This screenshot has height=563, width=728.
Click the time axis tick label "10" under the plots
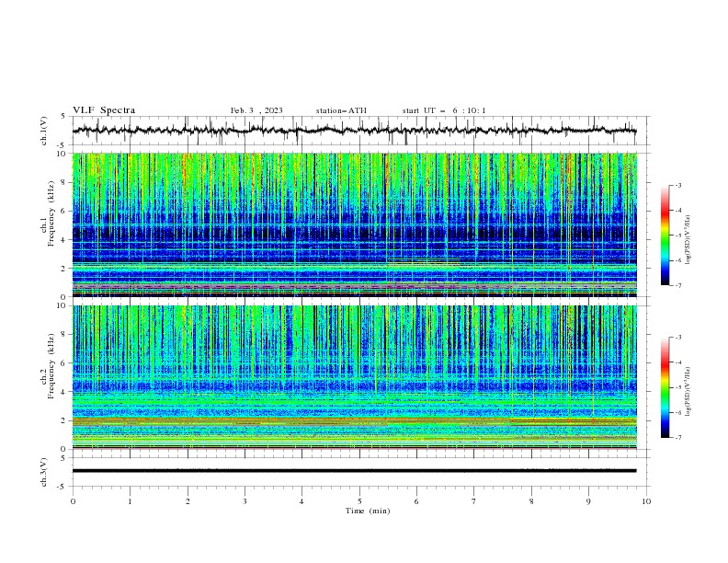click(x=646, y=501)
